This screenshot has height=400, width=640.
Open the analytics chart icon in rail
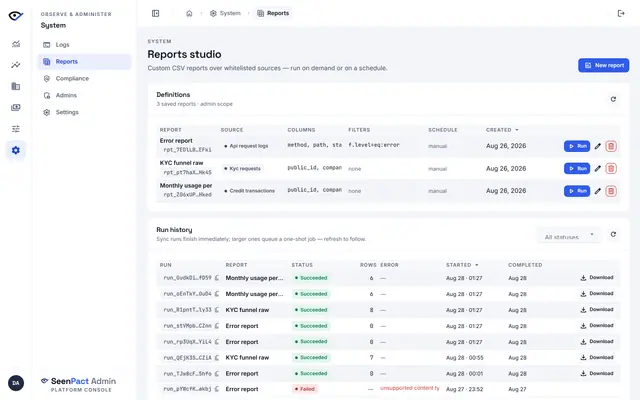(16, 44)
